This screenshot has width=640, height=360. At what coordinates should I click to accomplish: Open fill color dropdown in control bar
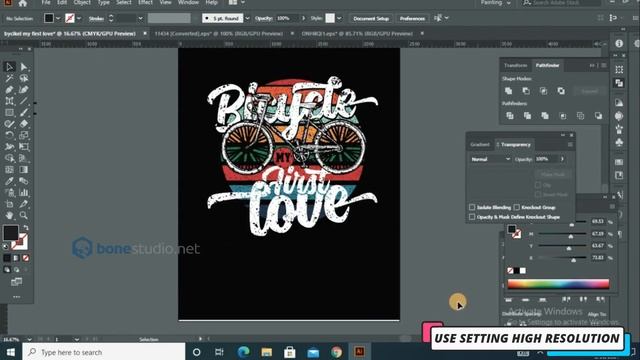click(58, 18)
